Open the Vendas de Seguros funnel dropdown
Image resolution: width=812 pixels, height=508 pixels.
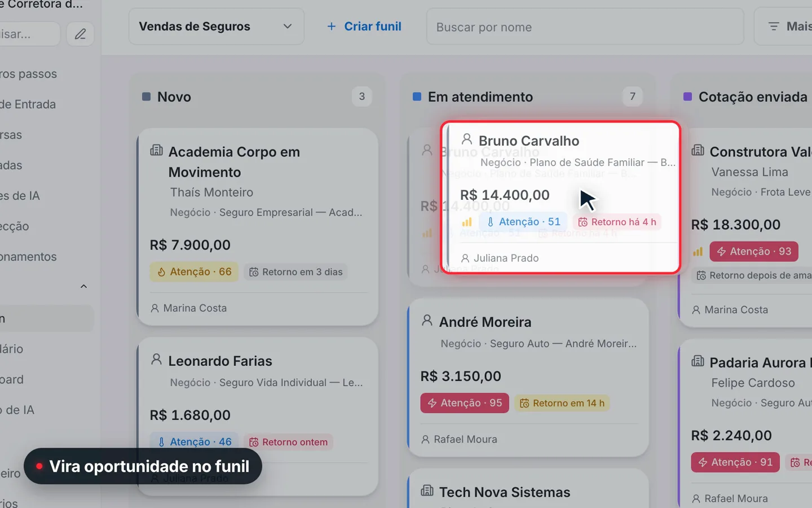coord(217,27)
